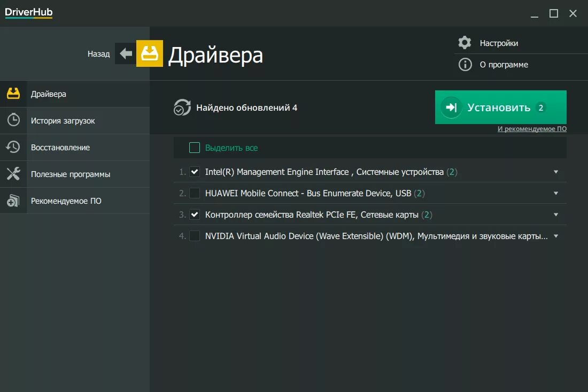The width and height of the screenshot is (588, 392).
Task: Check the Выделить все checkbox
Action: [195, 148]
